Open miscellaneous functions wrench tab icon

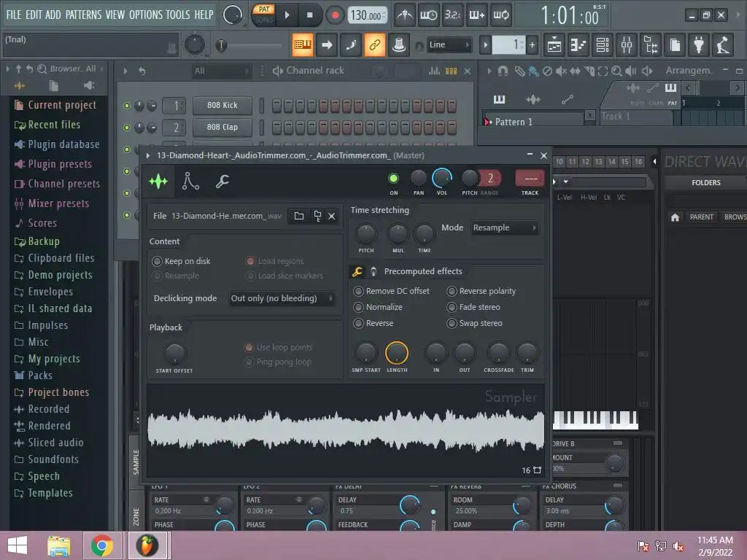tap(222, 182)
